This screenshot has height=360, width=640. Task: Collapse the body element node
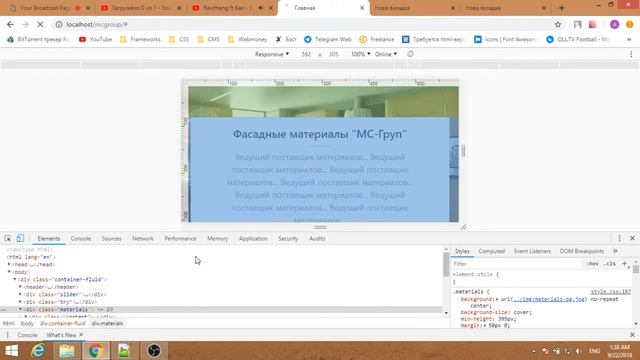click(9, 271)
